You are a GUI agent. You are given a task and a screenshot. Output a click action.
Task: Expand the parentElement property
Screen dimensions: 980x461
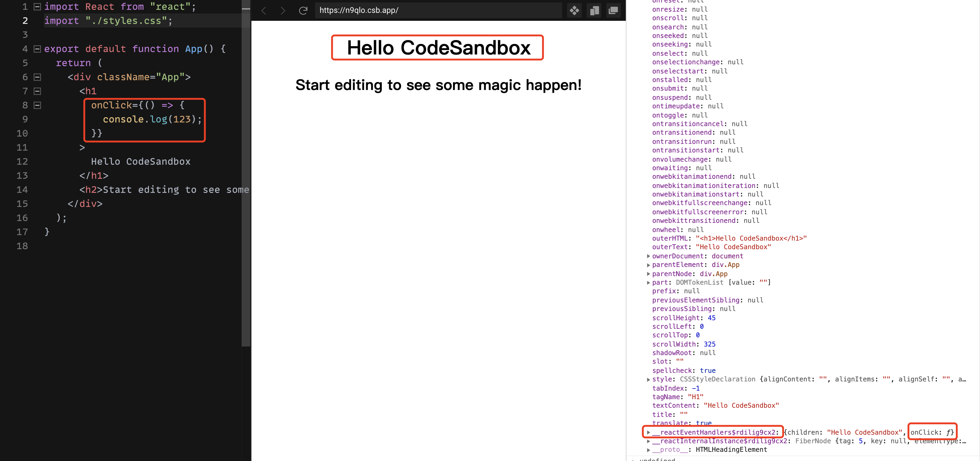click(x=648, y=265)
